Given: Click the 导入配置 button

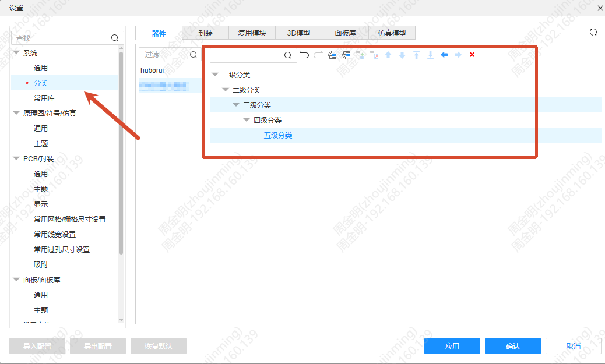Looking at the screenshot, I should point(37,346).
